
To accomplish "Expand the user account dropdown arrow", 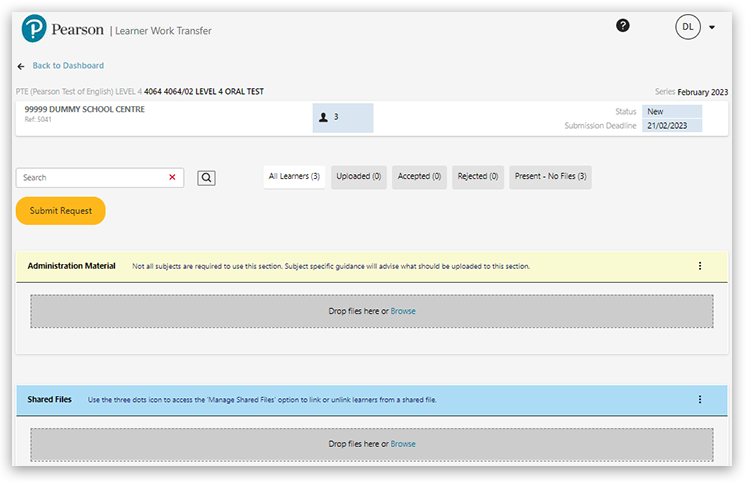I will click(712, 28).
